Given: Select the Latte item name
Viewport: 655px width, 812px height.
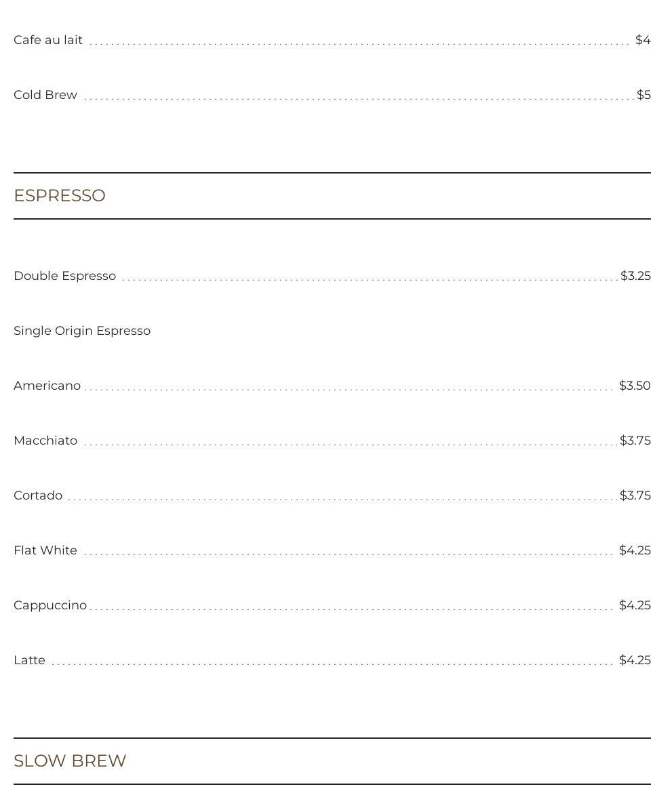Looking at the screenshot, I should tap(29, 660).
